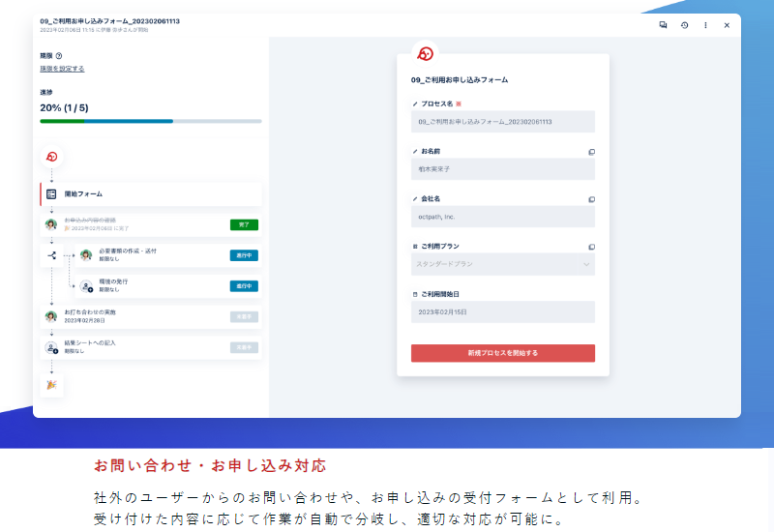Click the copy icon beside ご利用プラン
Viewport: 774px width, 532px height.
coord(591,247)
